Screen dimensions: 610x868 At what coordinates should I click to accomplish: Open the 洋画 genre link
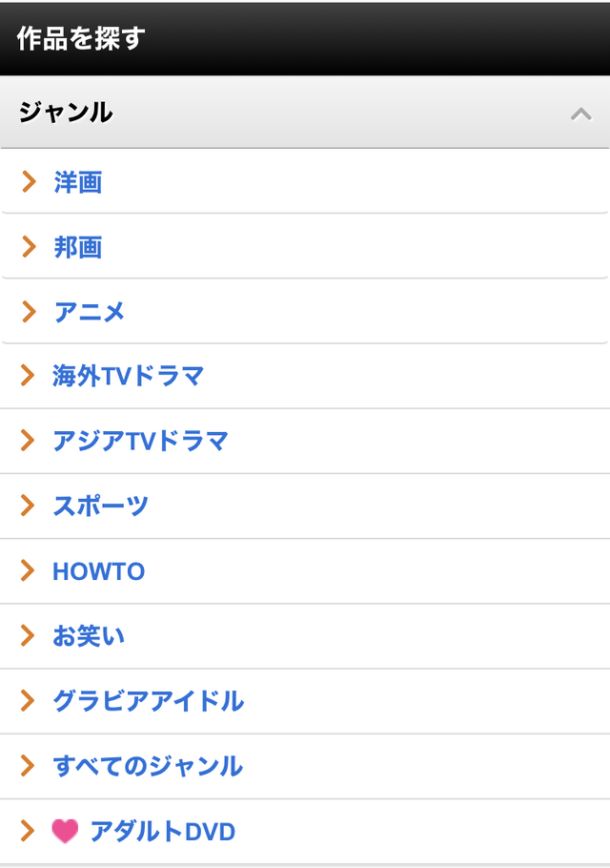pos(78,182)
